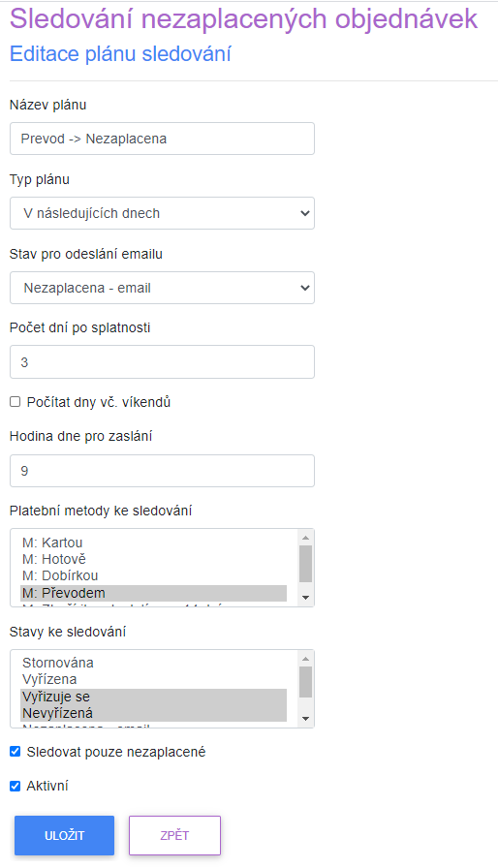
Task: Open the Typ plánu dropdown
Action: coord(162,213)
